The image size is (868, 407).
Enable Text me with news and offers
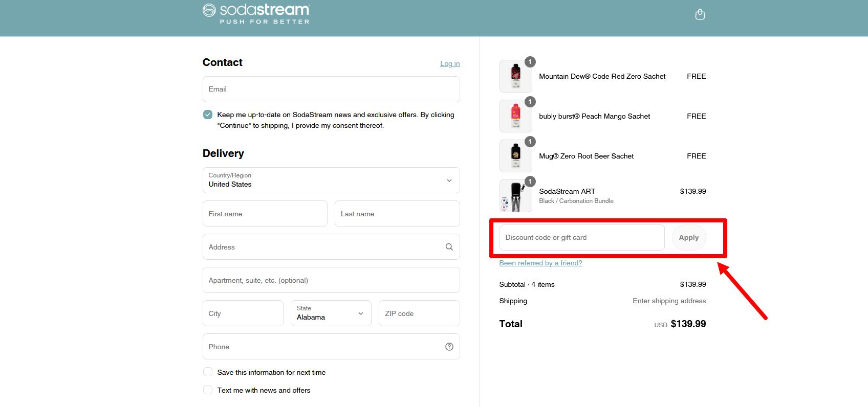[x=208, y=390]
